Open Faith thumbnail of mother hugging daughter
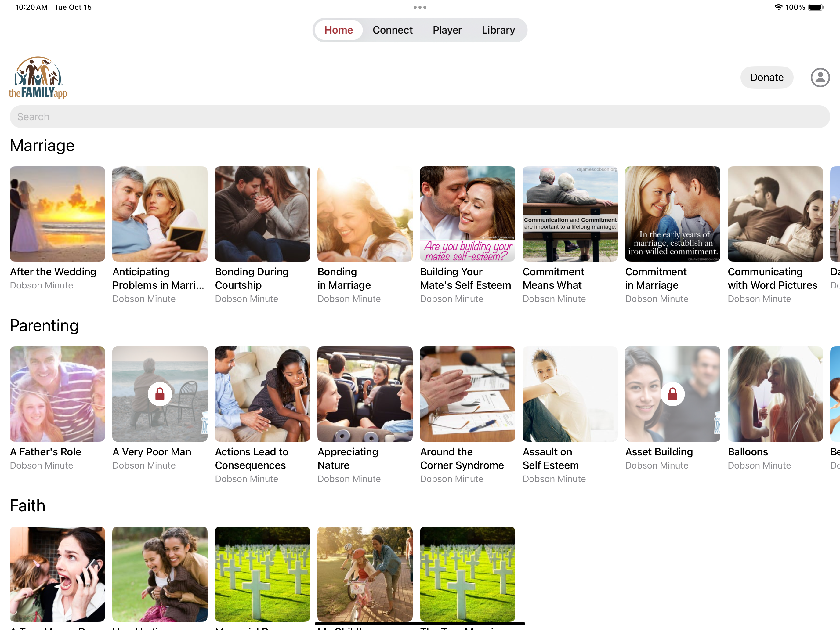This screenshot has height=630, width=840. click(160, 574)
